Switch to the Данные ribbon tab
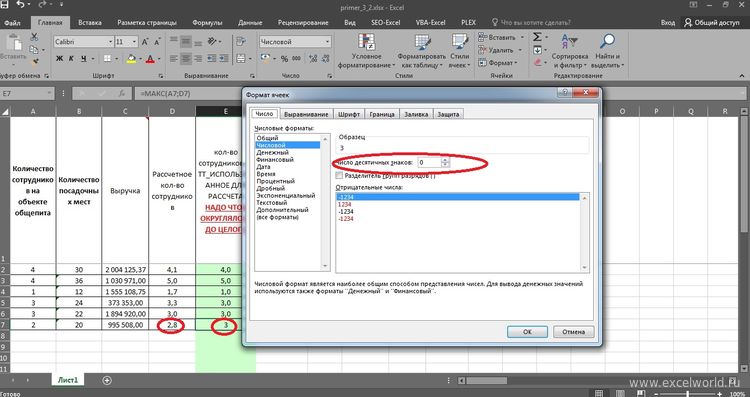Screen dimensions: 750x397 click(x=250, y=22)
